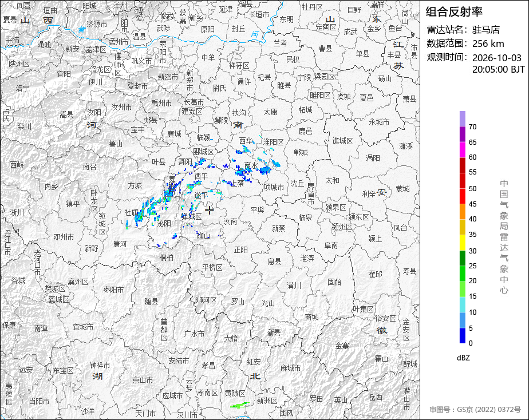Pick the yellow legend band between 30 and 35
Viewport: 529px width, 420px height.
(x=462, y=243)
